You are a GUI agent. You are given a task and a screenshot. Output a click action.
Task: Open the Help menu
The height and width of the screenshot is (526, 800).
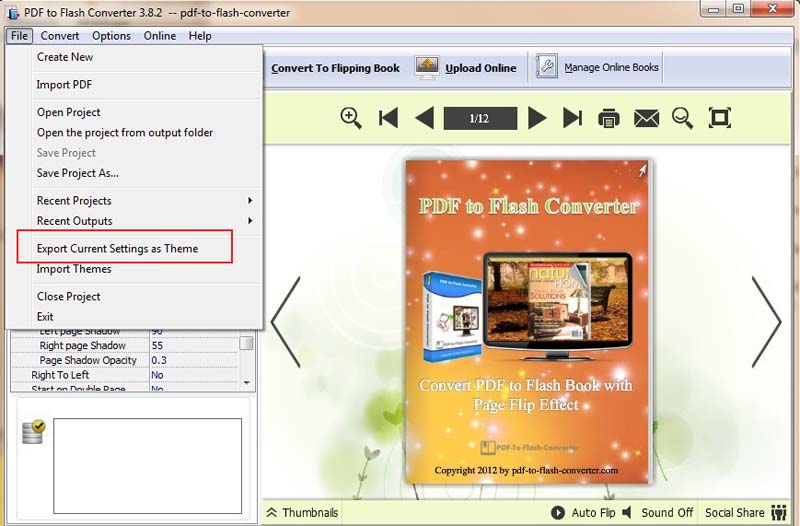click(200, 36)
